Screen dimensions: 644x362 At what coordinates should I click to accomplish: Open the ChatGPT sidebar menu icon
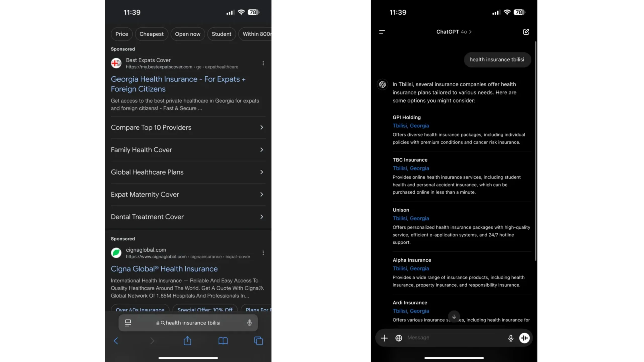click(382, 32)
